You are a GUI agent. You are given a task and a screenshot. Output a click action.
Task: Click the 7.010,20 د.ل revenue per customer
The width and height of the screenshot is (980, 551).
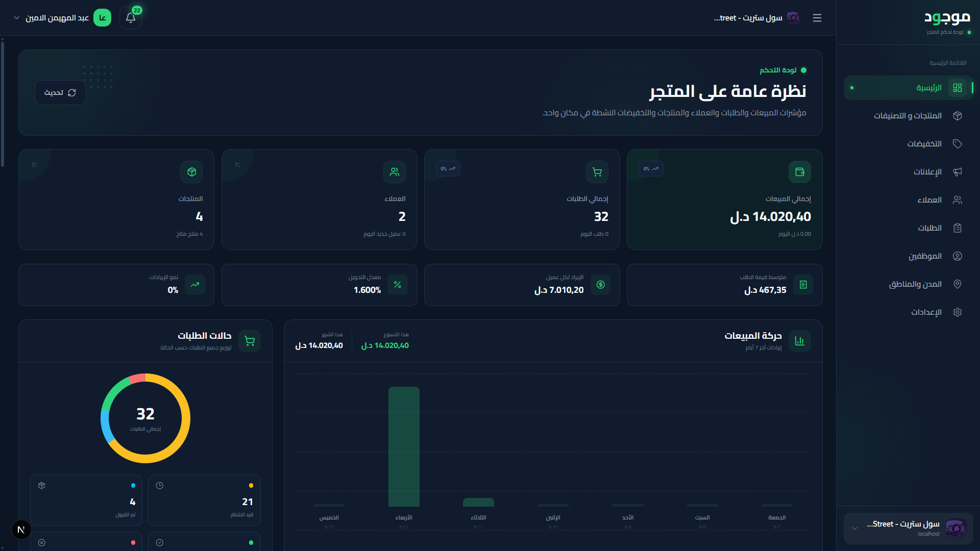559,290
